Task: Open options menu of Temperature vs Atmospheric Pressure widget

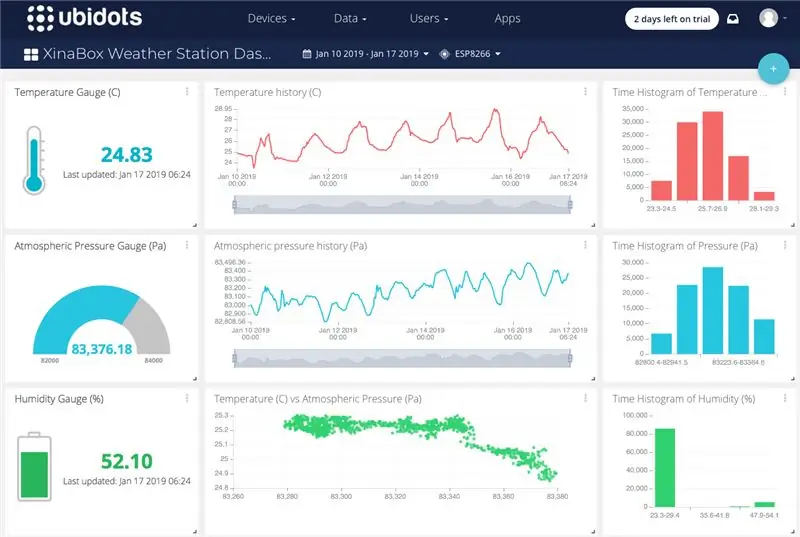Action: point(585,398)
